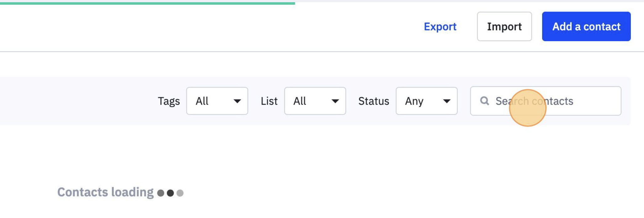Export the contacts list
Viewport: 644px width, 218px height.
[x=440, y=27]
